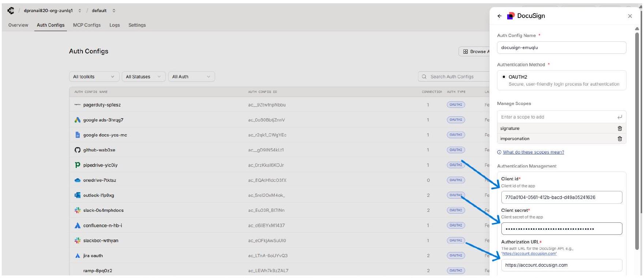Click the Client id input field

point(561,197)
